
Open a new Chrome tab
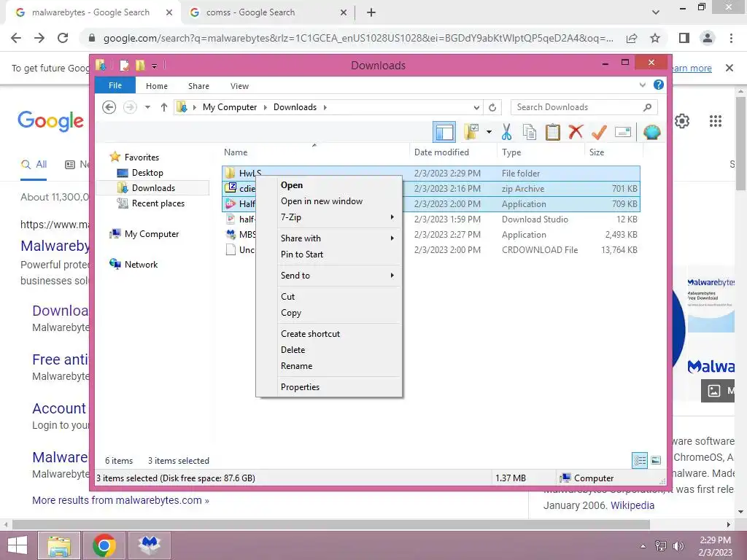[371, 13]
